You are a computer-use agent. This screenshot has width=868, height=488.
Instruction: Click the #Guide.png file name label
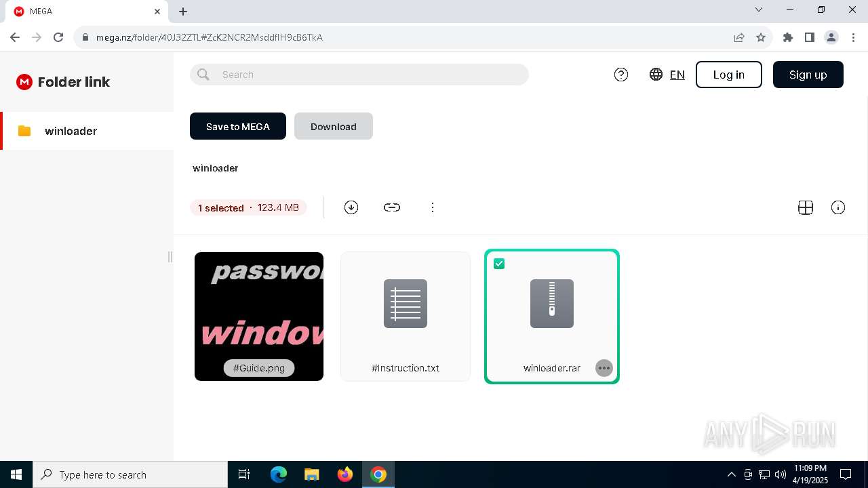(x=259, y=368)
